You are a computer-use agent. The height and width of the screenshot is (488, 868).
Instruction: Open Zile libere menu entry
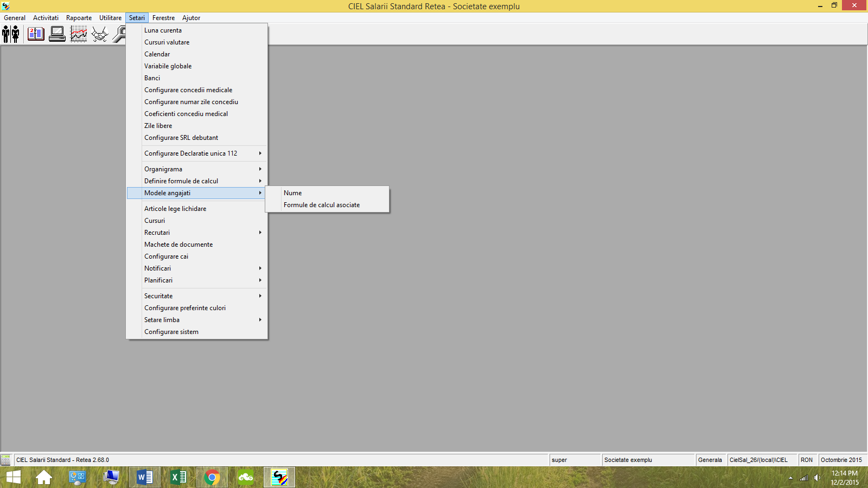(x=197, y=126)
